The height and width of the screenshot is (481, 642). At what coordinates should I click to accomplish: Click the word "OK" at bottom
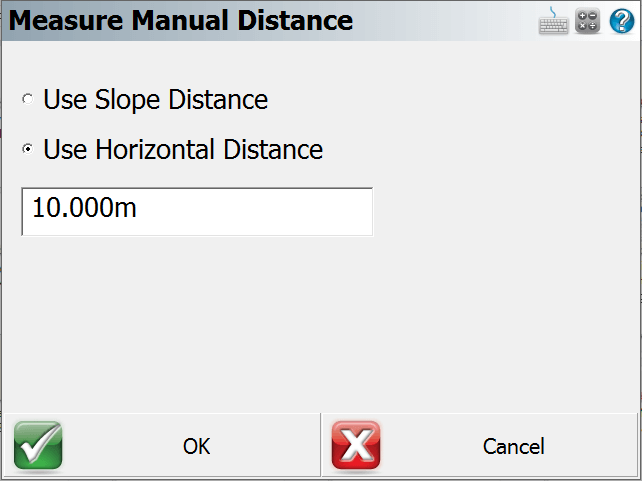[x=197, y=446]
